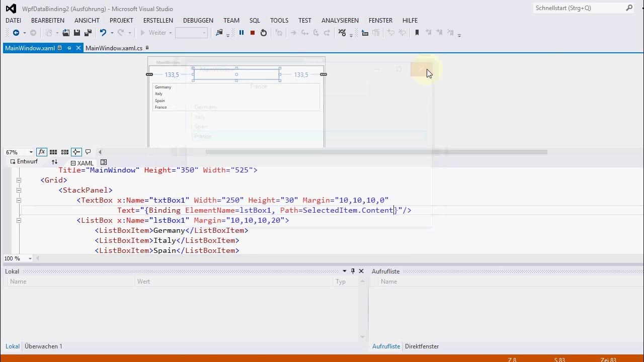Collapse the Grid element in XAML outline
Image resolution: width=644 pixels, height=362 pixels.
(19, 180)
